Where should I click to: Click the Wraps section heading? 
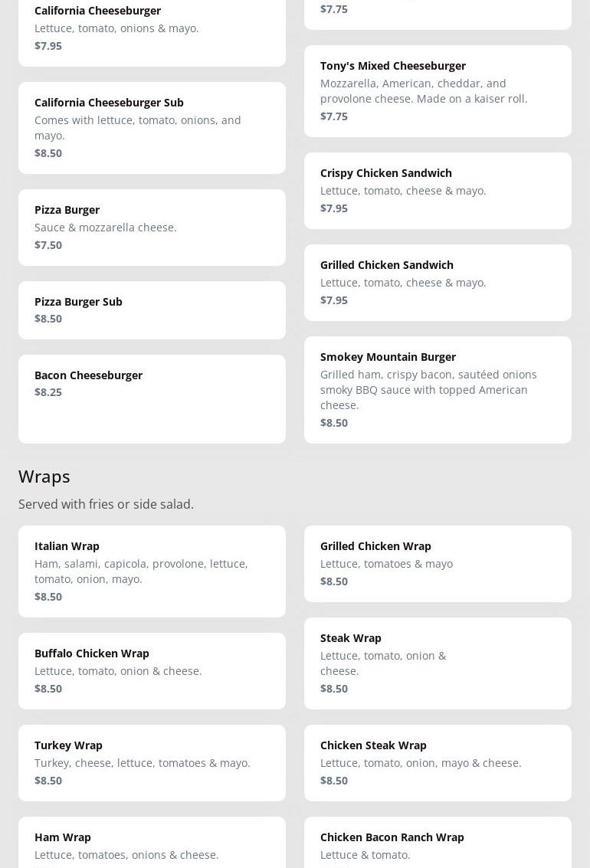tap(44, 477)
